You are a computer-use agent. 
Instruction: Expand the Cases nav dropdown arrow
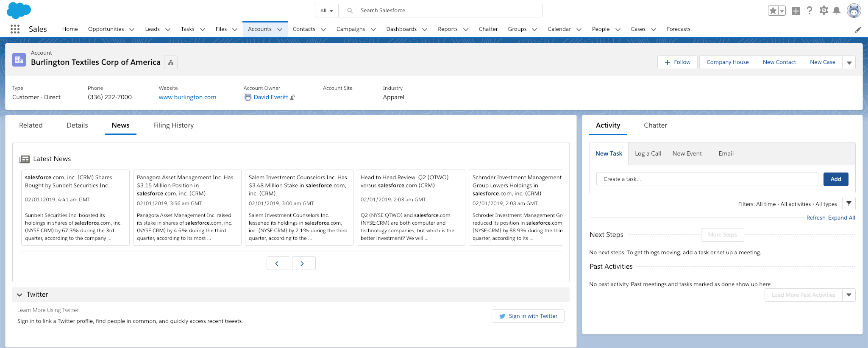tap(654, 29)
